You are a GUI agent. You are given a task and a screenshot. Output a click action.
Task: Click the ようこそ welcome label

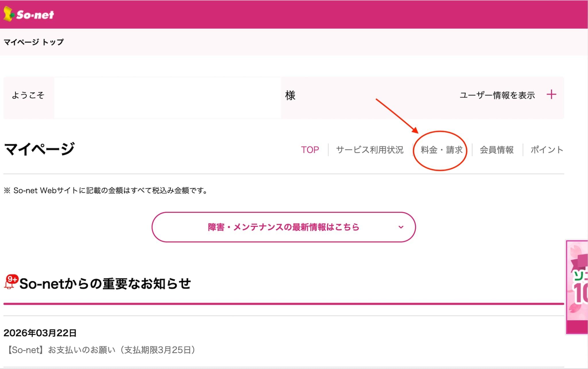click(28, 95)
